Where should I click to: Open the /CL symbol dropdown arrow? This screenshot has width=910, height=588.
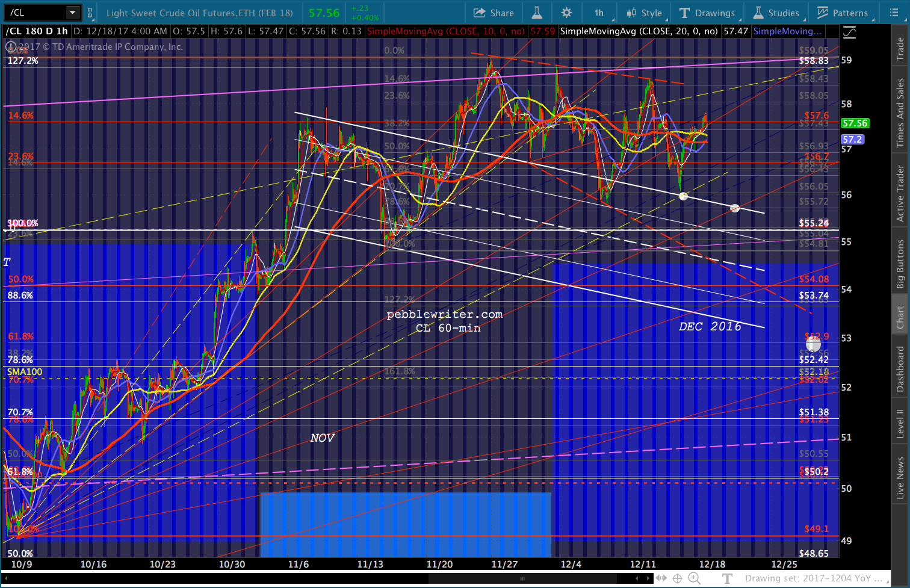point(72,12)
